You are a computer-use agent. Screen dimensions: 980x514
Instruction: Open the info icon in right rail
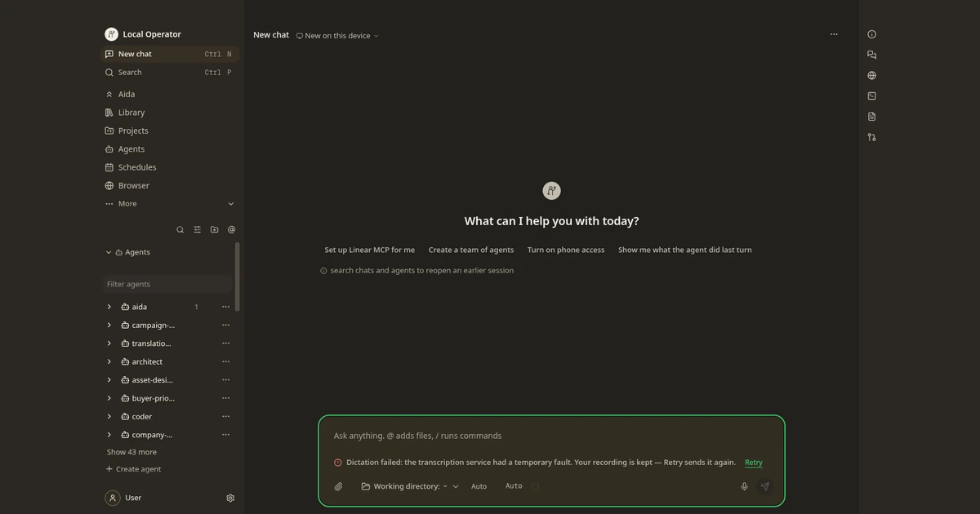tap(871, 34)
